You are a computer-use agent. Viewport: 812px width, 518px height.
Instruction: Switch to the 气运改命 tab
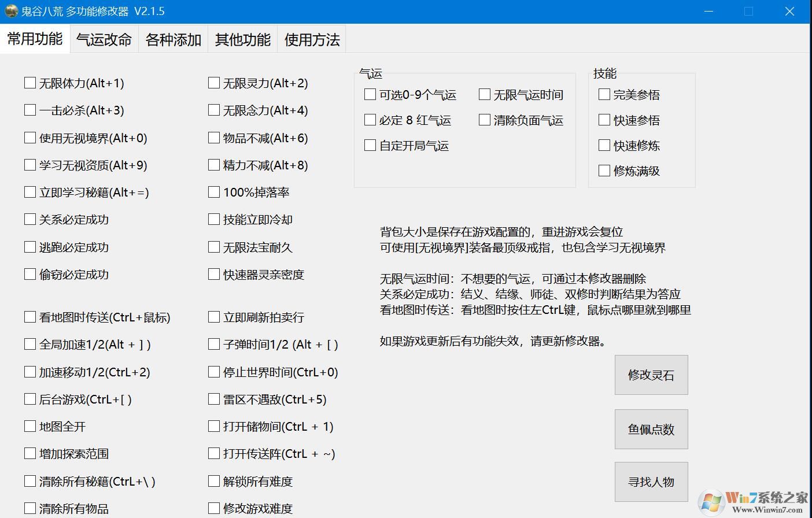click(x=104, y=39)
